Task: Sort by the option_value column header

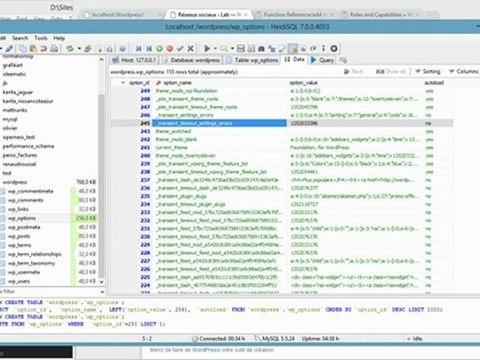Action: (355, 83)
